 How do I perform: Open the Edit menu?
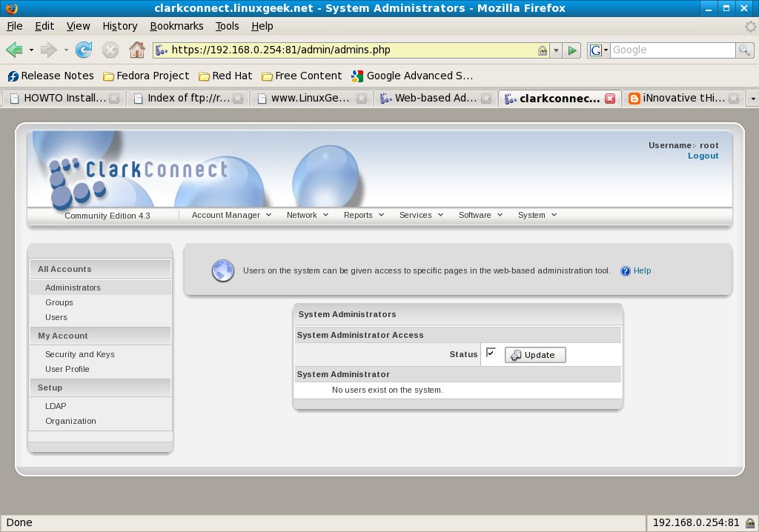(x=44, y=26)
